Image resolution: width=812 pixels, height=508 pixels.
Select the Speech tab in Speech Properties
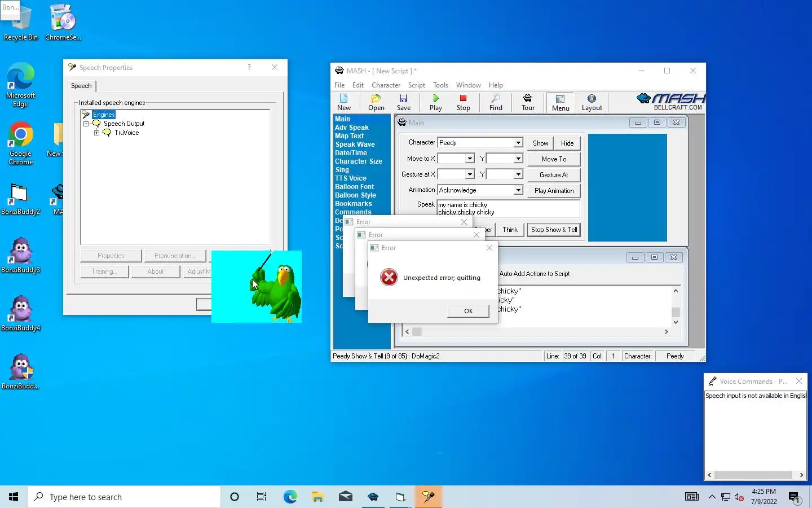[81, 86]
